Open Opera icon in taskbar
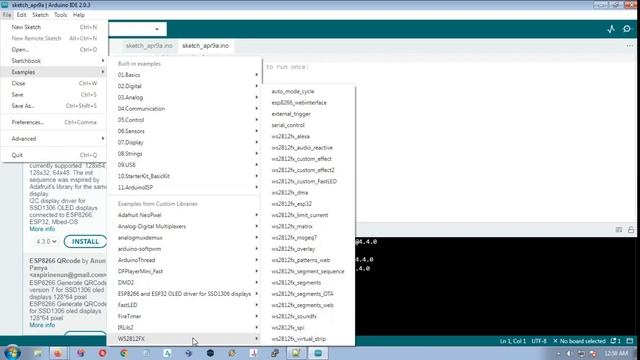 102,353
